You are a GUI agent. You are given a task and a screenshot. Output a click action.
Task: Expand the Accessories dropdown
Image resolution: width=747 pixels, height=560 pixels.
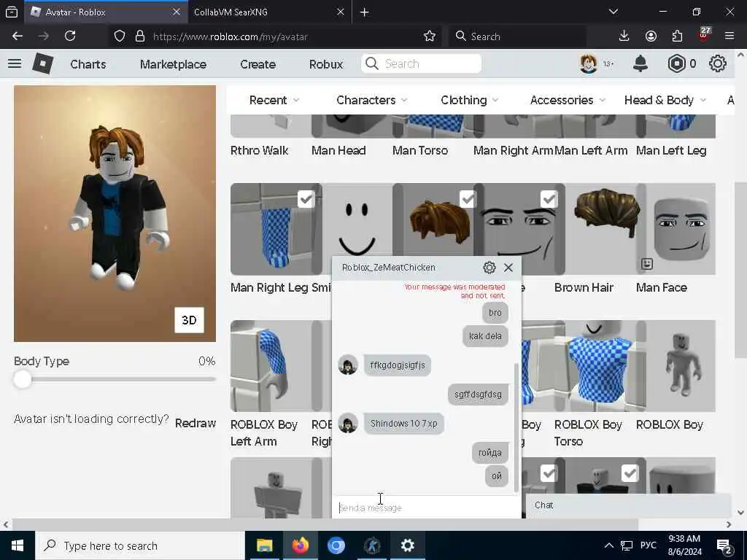[x=568, y=100]
